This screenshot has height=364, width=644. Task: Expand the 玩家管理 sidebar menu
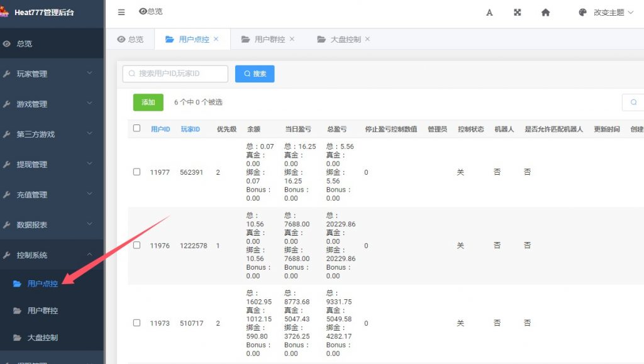tap(52, 74)
